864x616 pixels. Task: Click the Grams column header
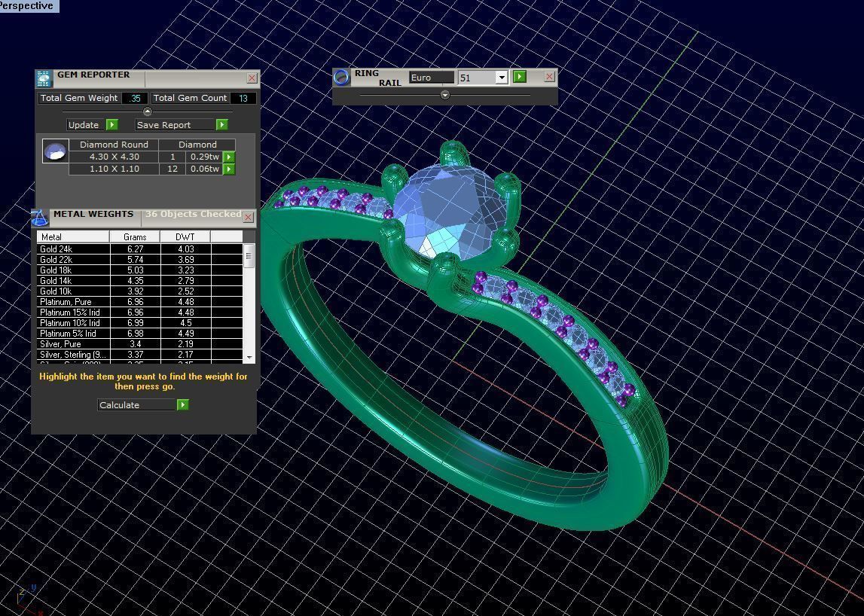tap(135, 237)
